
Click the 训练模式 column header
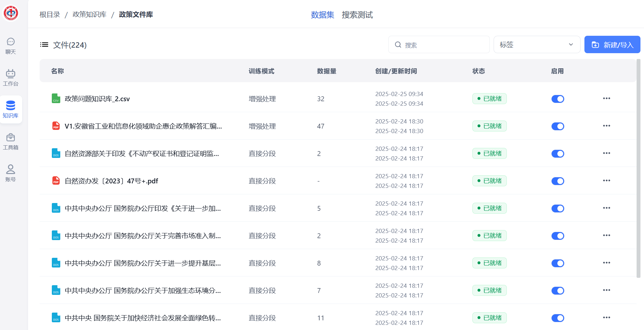261,71
